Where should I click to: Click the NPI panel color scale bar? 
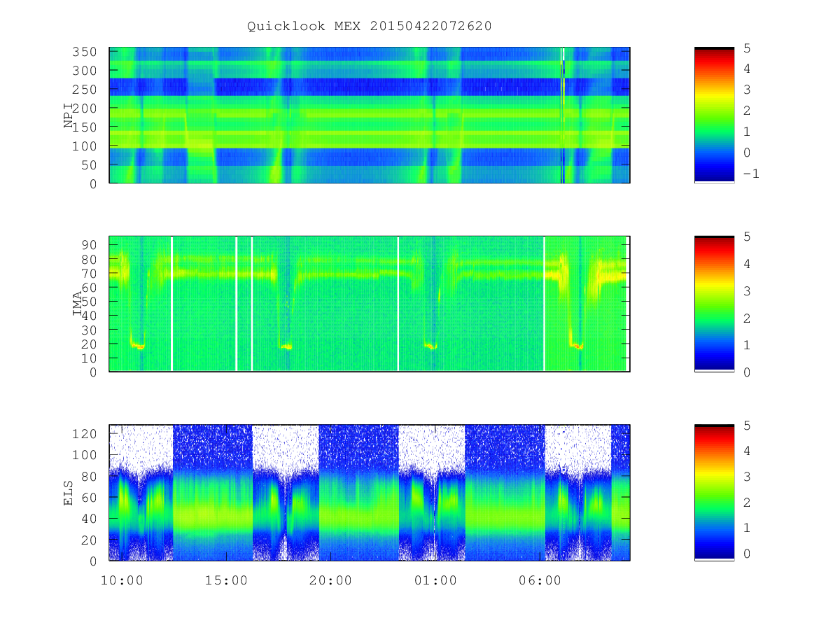click(714, 115)
